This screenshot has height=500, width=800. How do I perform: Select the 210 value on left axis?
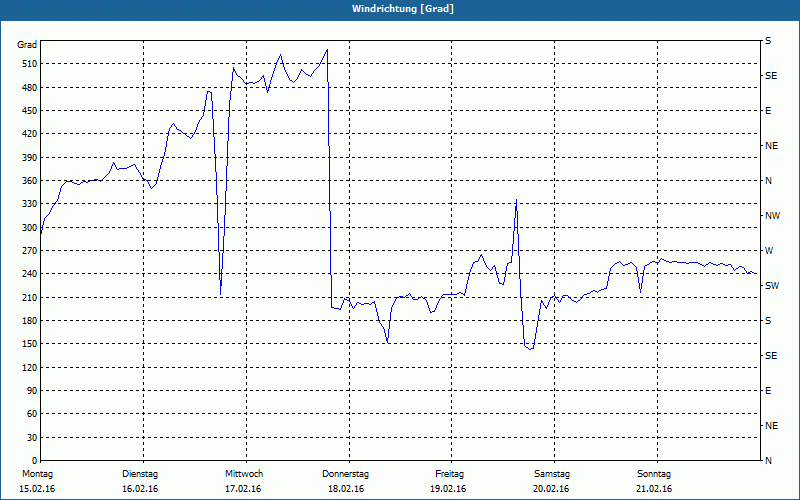pyautogui.click(x=29, y=297)
